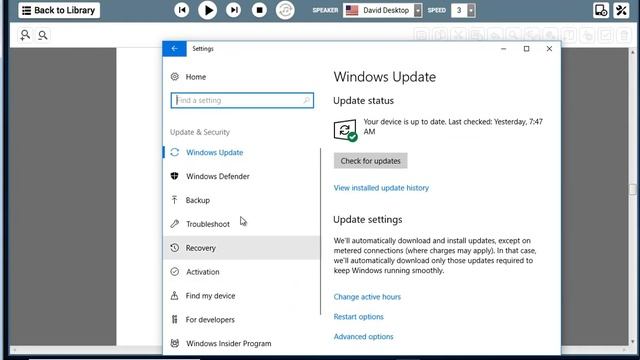The height and width of the screenshot is (360, 640).
Task: Click the Settings sidebar vertical scrollbar
Action: pyautogui.click(x=321, y=231)
